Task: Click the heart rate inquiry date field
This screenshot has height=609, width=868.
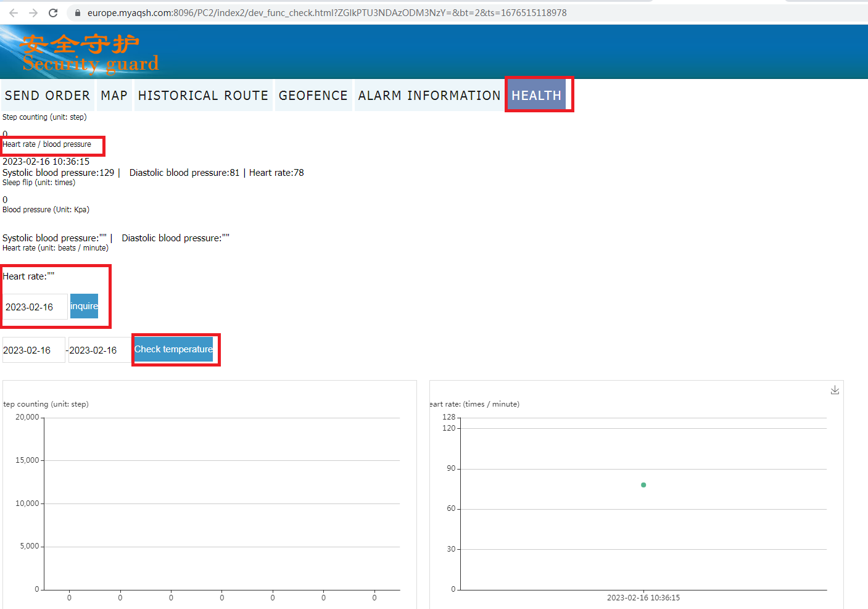Action: [x=35, y=307]
